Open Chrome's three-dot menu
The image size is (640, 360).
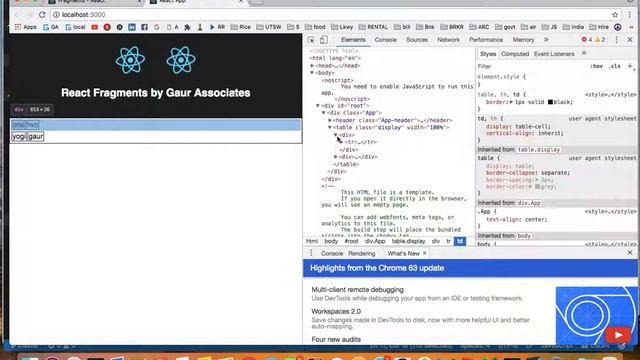[x=630, y=15]
